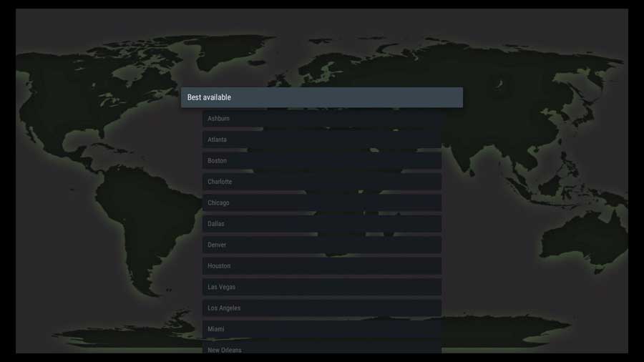Select the Houston location entry
The image size is (644, 362).
pos(321,266)
